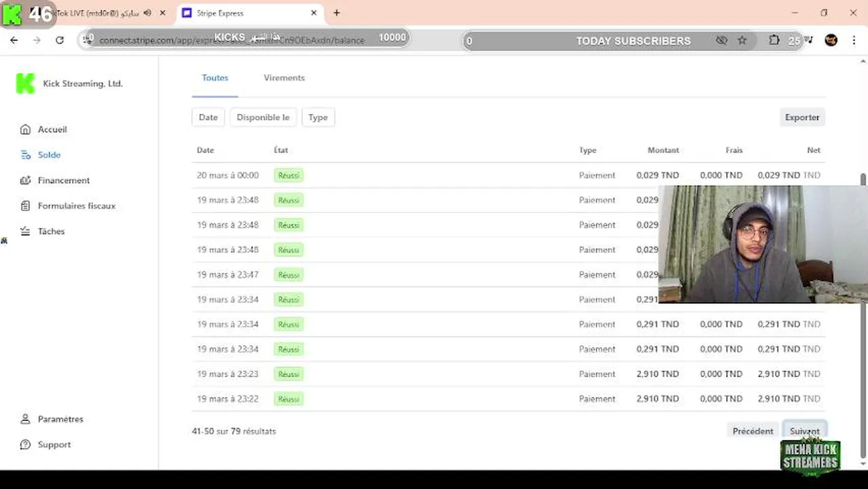Click 2,910 TND Montant in 23:22 row

point(657,399)
